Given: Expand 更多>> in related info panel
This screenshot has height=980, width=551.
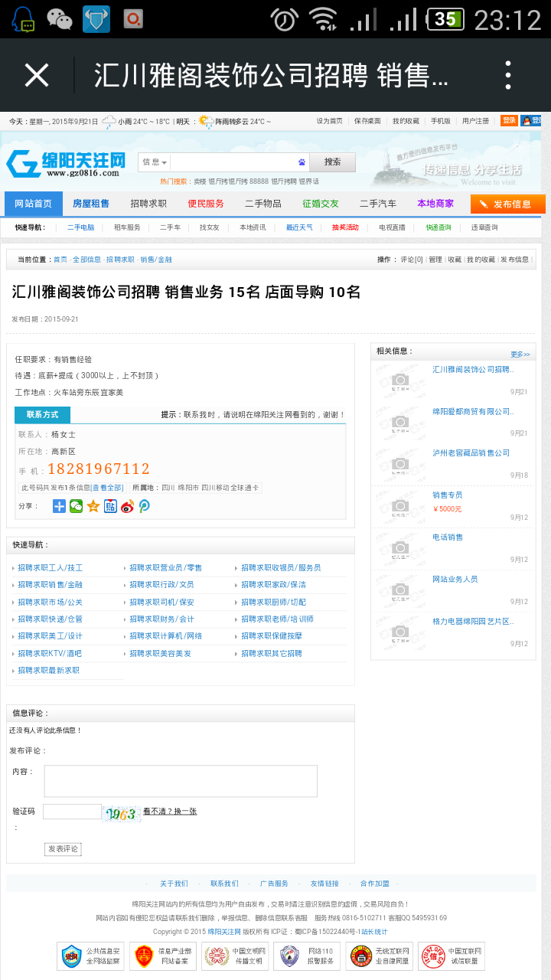Looking at the screenshot, I should point(520,354).
